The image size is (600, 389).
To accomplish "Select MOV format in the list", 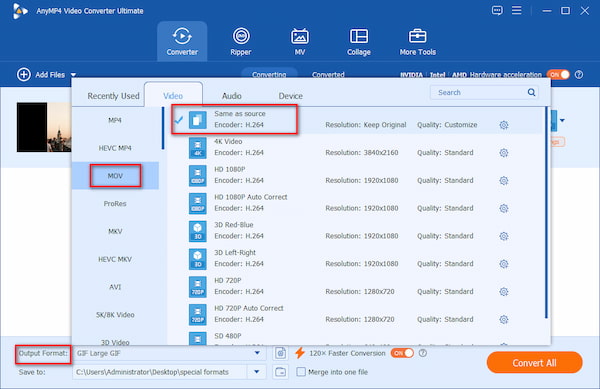I will 115,176.
